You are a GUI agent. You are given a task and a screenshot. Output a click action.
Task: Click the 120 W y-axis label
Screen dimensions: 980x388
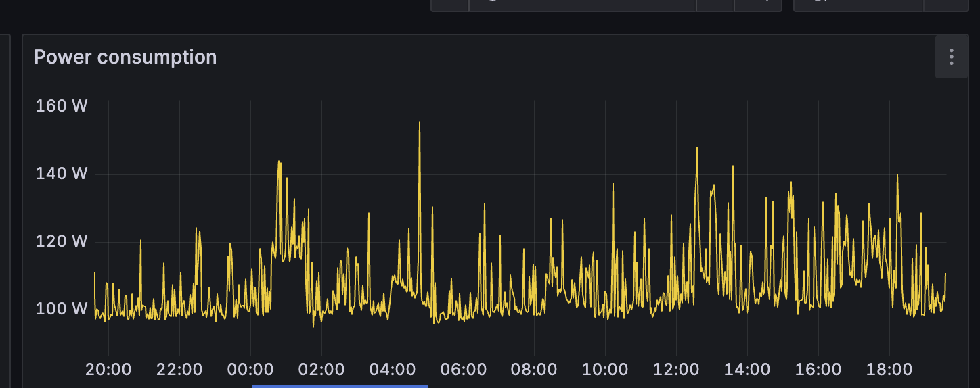[x=62, y=241]
